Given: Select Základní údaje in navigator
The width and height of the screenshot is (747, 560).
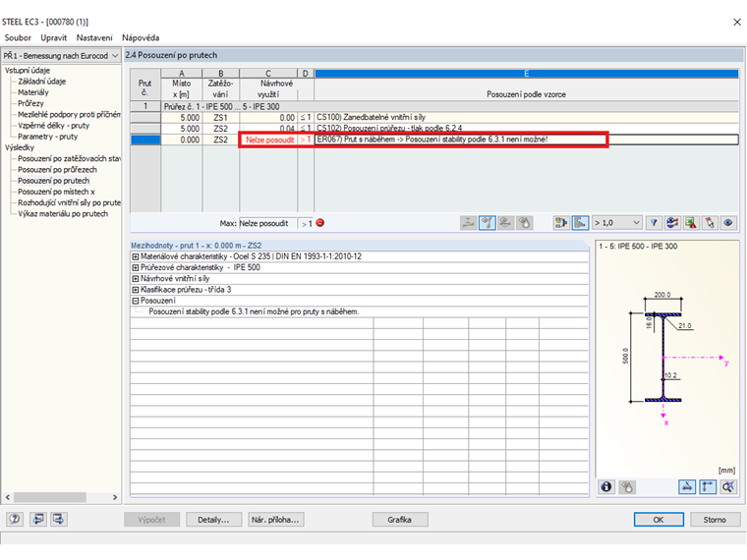Looking at the screenshot, I should [x=42, y=82].
